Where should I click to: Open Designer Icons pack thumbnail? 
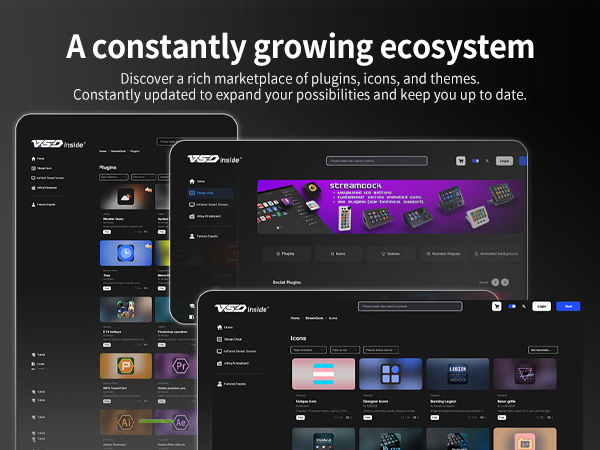pyautogui.click(x=391, y=374)
